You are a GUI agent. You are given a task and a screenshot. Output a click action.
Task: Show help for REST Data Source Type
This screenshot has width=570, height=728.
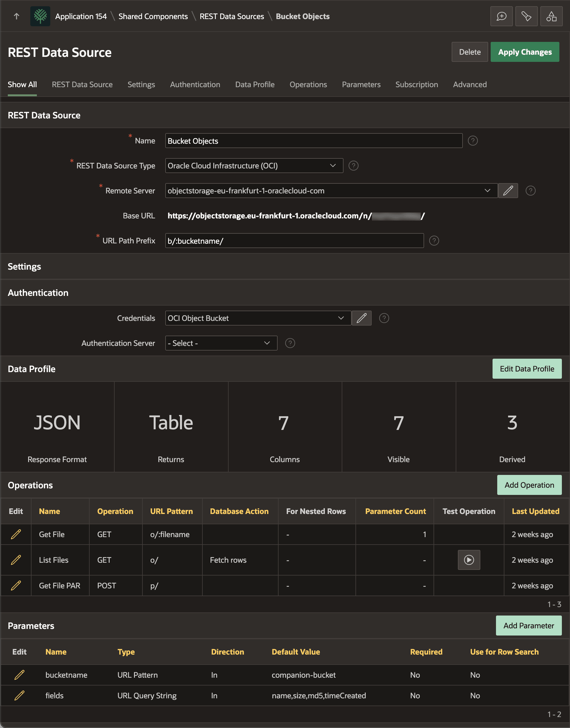[x=354, y=166]
